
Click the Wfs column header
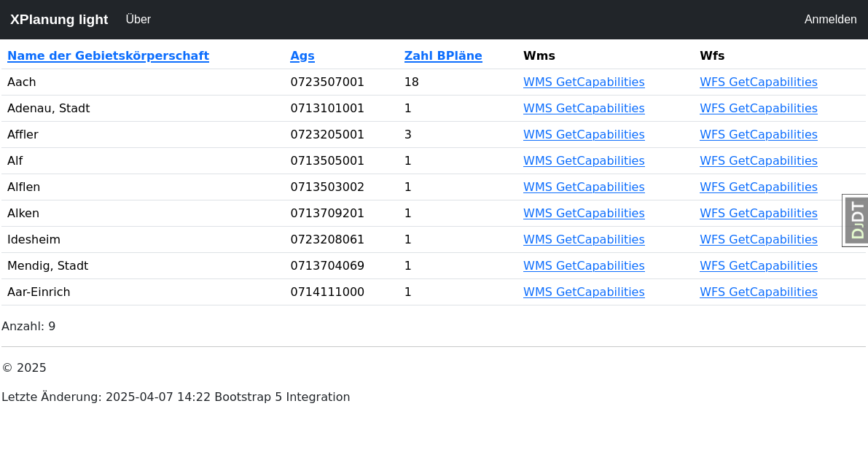coord(712,56)
